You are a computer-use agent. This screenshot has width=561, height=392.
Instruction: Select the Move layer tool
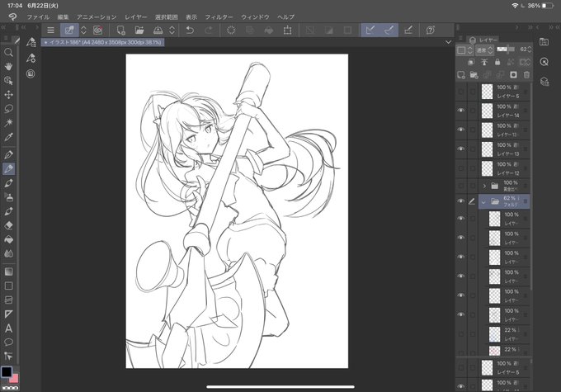(x=8, y=95)
